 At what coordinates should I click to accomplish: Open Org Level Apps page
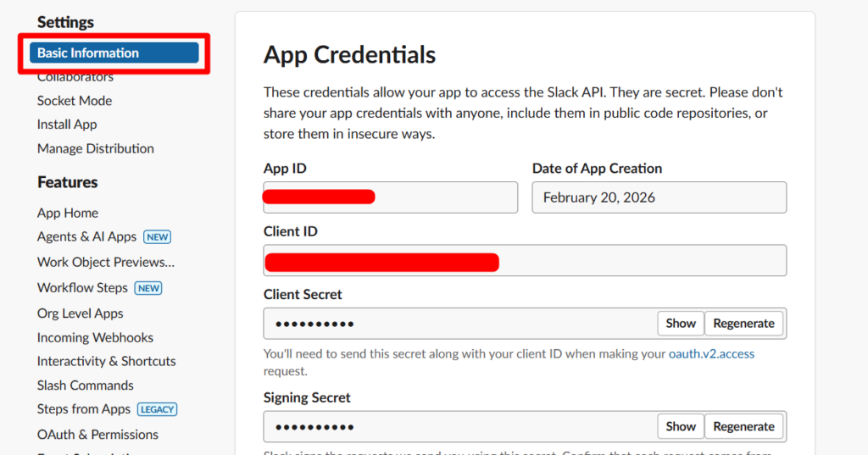(81, 314)
